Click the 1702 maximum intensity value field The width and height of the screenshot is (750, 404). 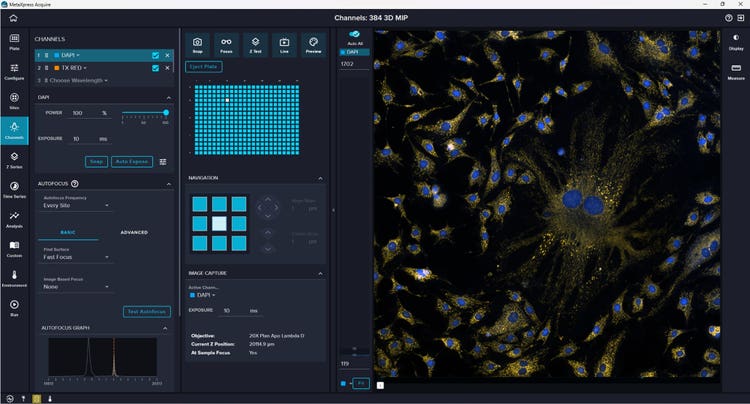[x=354, y=64]
